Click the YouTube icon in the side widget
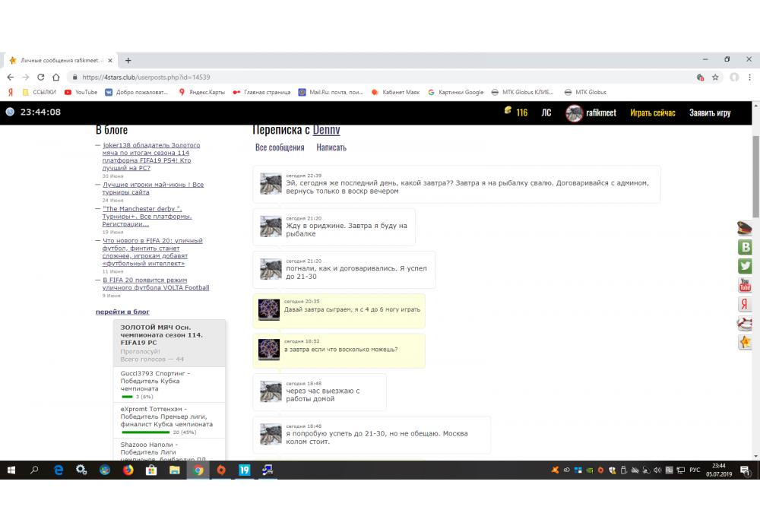 (x=745, y=285)
